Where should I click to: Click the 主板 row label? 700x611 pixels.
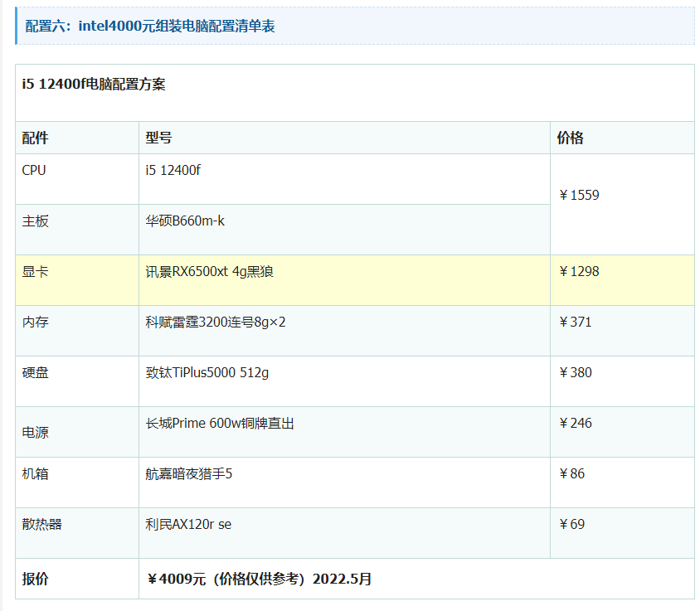(x=36, y=221)
